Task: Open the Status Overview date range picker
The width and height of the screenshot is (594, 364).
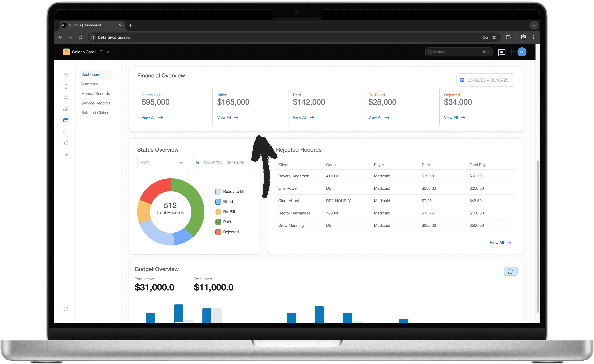Action: [x=222, y=162]
